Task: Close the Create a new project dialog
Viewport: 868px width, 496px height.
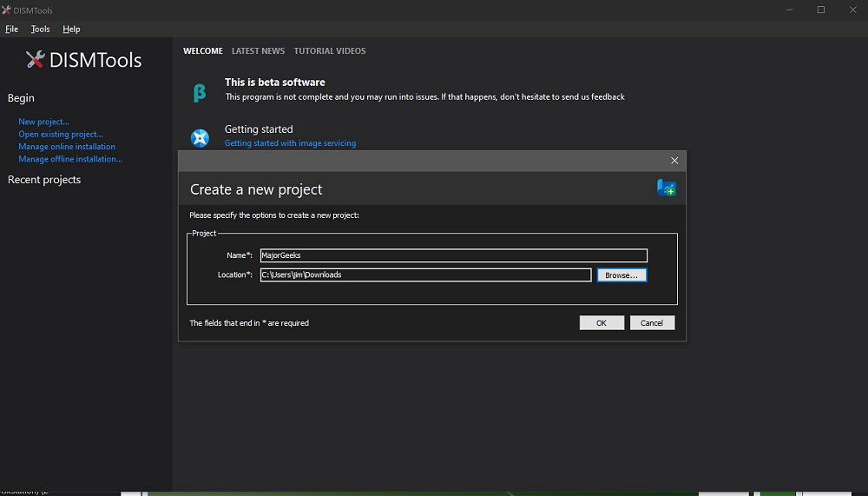Action: coord(674,161)
